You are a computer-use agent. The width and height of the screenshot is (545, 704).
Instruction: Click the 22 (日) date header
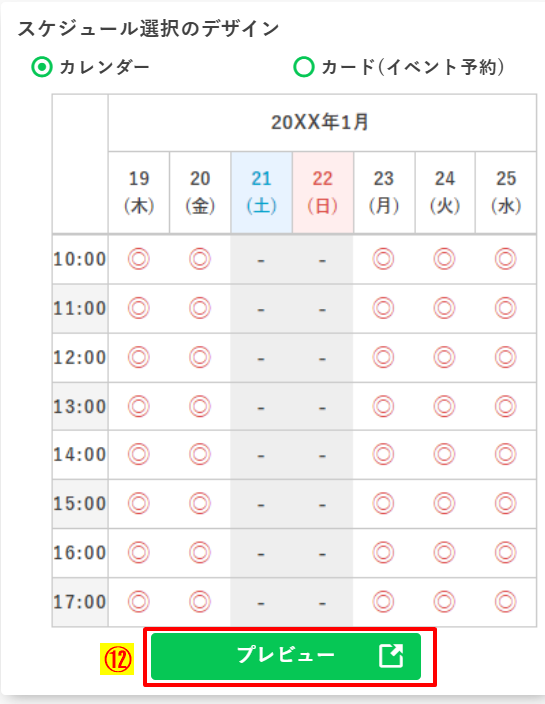coord(323,192)
